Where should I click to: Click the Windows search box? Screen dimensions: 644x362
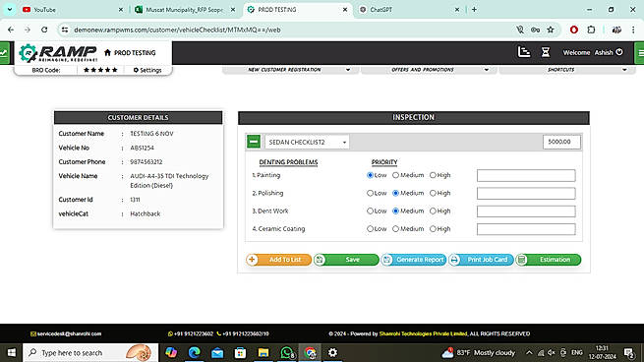point(90,352)
